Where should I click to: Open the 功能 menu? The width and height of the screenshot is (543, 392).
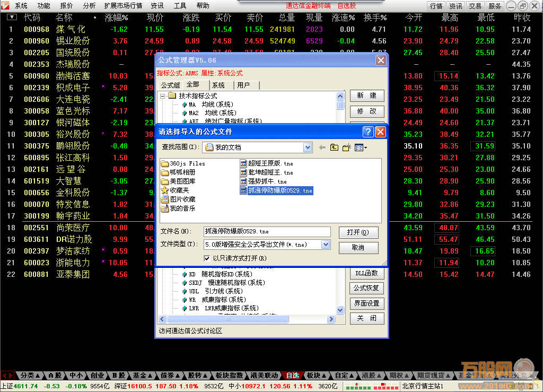pos(43,5)
